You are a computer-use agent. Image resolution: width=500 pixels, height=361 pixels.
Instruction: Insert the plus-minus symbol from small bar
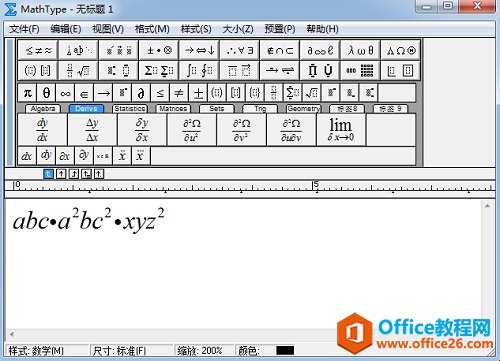coord(198,93)
